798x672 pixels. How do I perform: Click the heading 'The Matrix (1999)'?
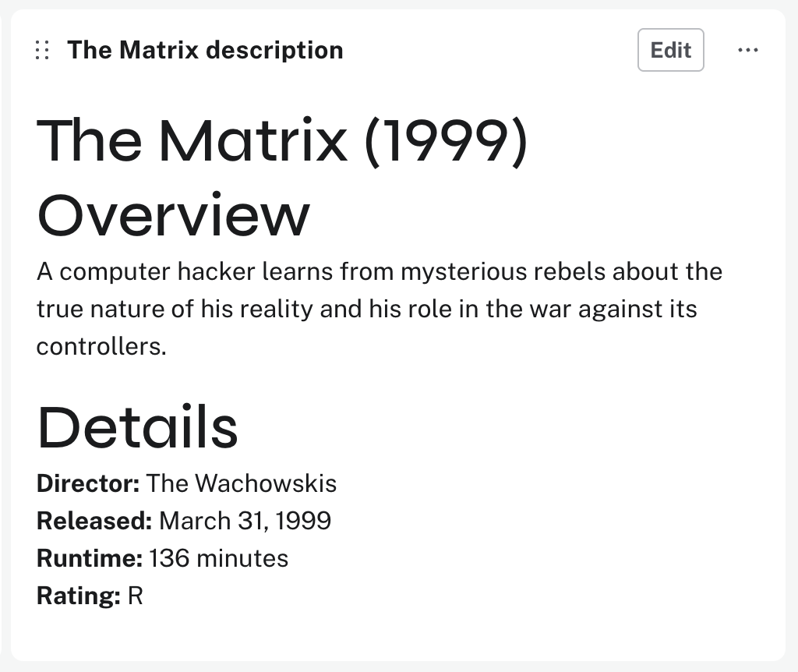(x=284, y=140)
